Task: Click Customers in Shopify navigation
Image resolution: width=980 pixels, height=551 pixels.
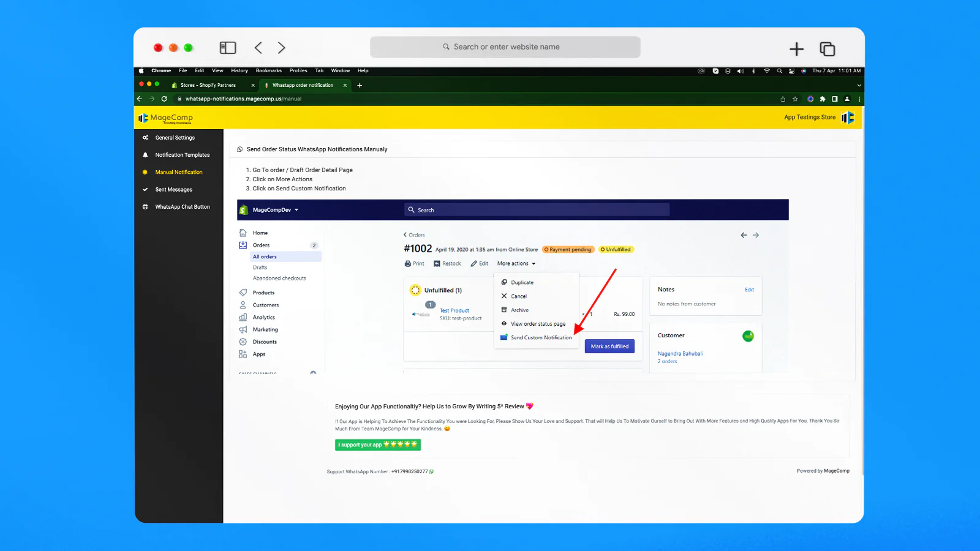Action: [x=266, y=305]
